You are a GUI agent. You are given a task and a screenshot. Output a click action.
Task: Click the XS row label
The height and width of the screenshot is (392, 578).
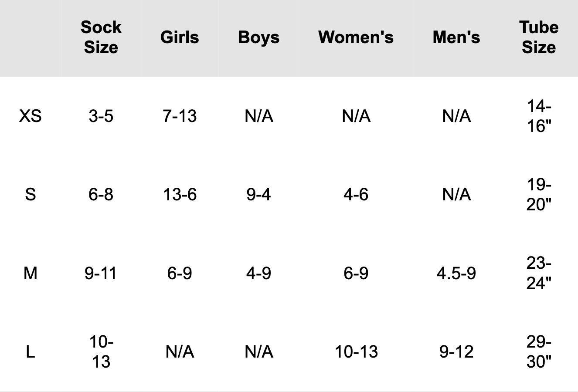(31, 116)
